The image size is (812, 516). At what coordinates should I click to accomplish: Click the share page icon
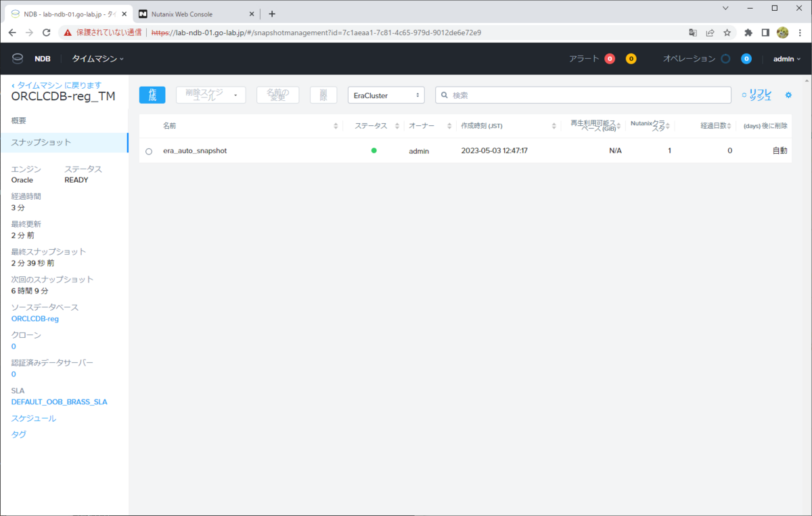[x=710, y=33]
